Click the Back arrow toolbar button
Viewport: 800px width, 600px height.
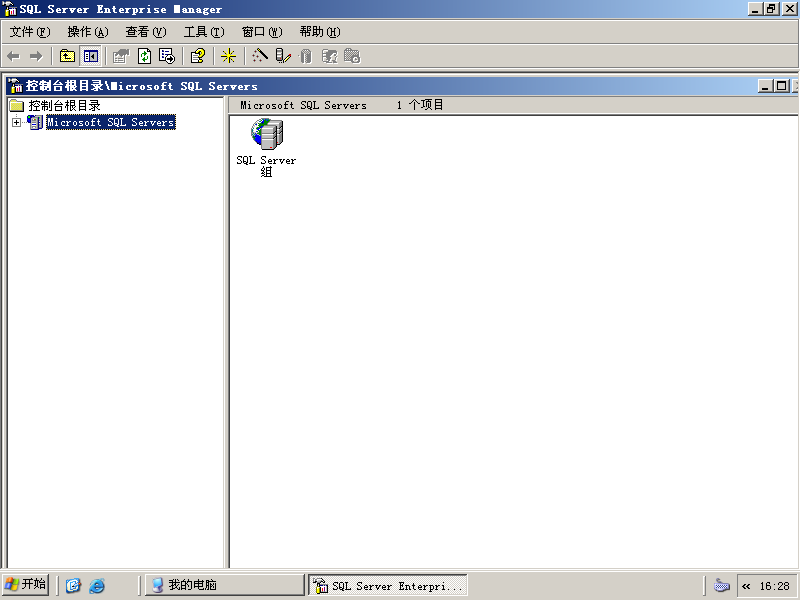(14, 56)
